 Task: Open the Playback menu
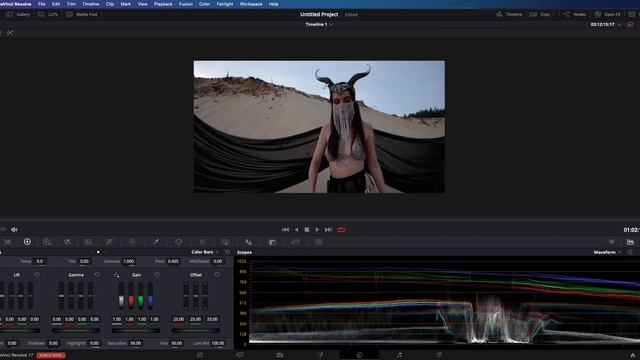click(163, 4)
